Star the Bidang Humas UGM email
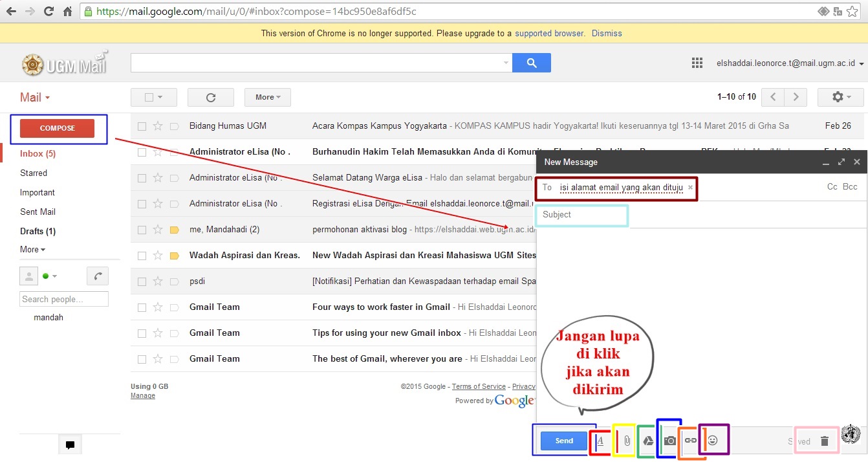Screen dimensions: 868x462 click(x=158, y=126)
